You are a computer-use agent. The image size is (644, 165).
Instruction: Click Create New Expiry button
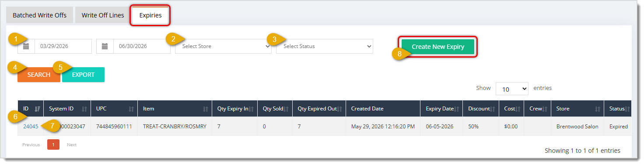(x=438, y=47)
